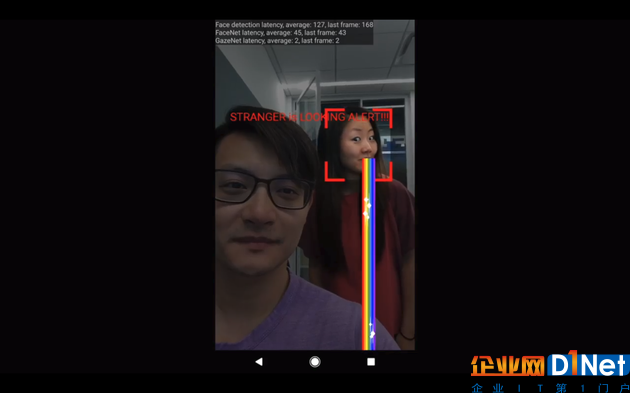Click the blue Chinese tagline under logo
The width and height of the screenshot is (630, 393).
550,388
